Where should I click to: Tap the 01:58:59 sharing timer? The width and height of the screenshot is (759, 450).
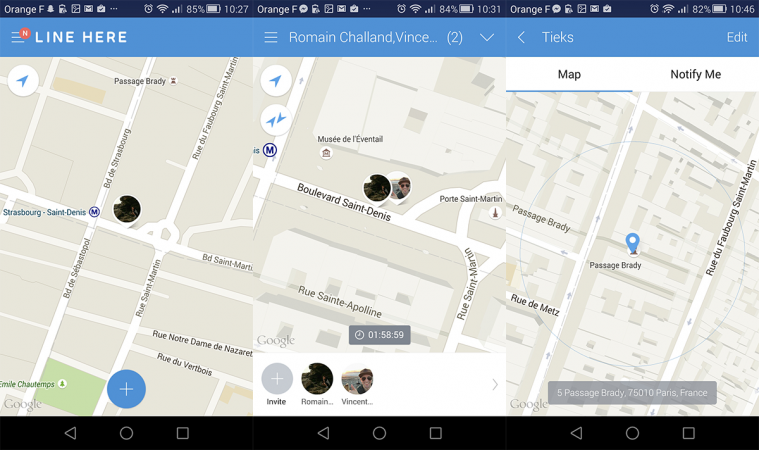pyautogui.click(x=380, y=335)
